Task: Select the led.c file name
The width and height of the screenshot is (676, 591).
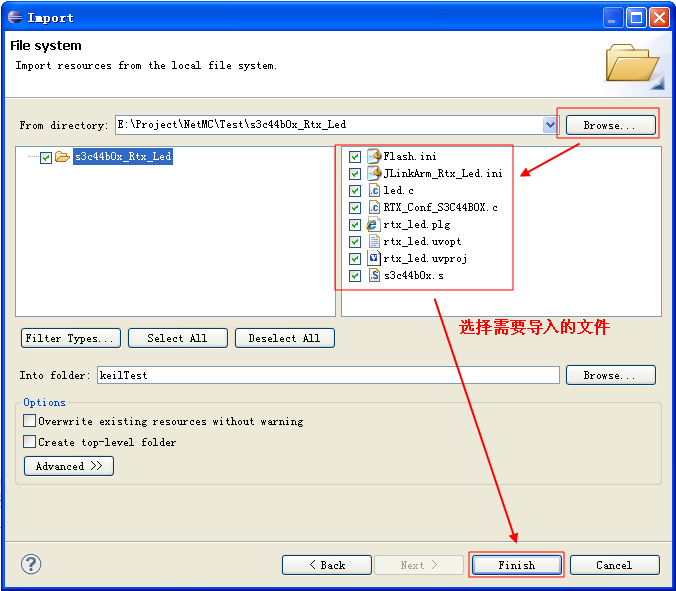Action: 398,190
